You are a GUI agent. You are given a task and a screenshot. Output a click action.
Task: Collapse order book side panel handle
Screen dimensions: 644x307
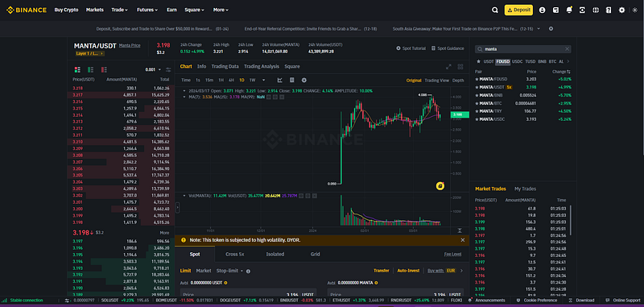[x=177, y=208]
